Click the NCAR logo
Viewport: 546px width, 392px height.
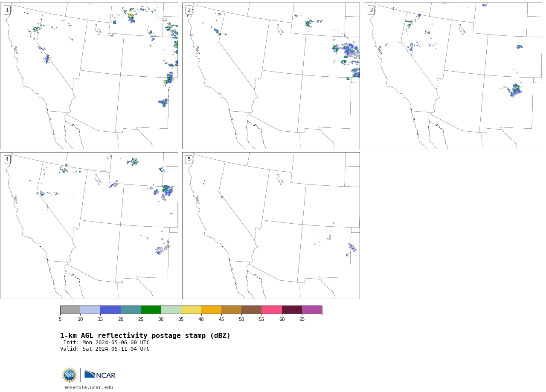(x=100, y=375)
